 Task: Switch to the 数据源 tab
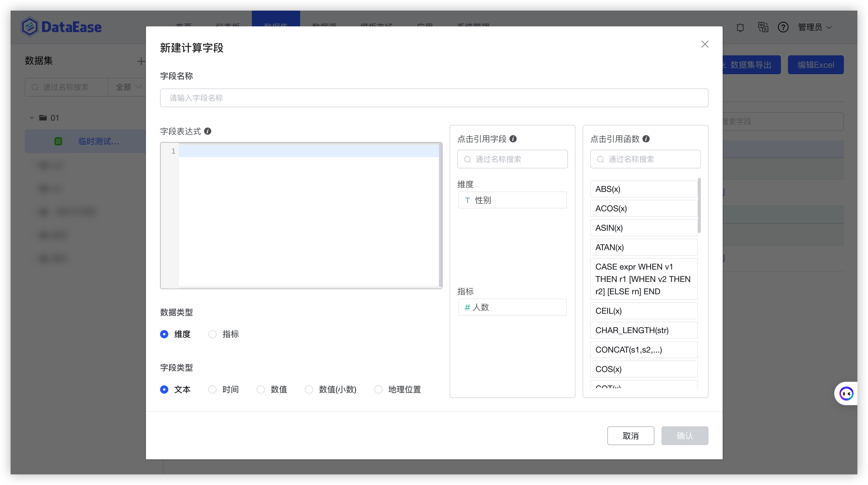325,26
